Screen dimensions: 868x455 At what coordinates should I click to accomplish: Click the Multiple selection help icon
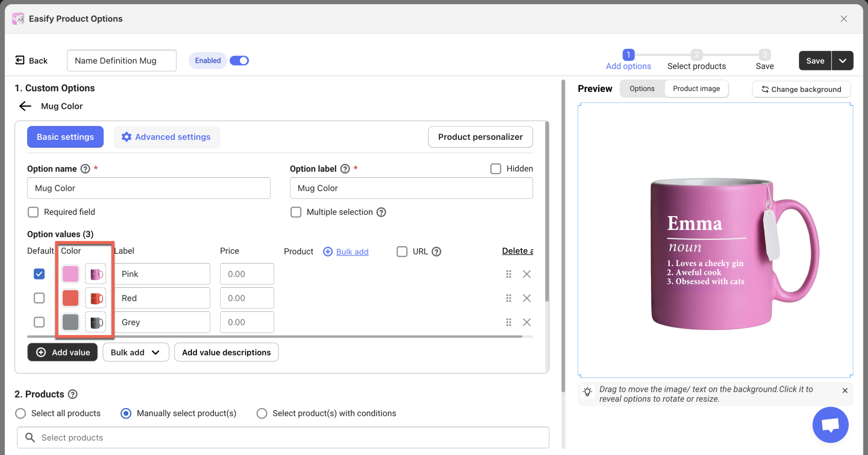click(381, 212)
